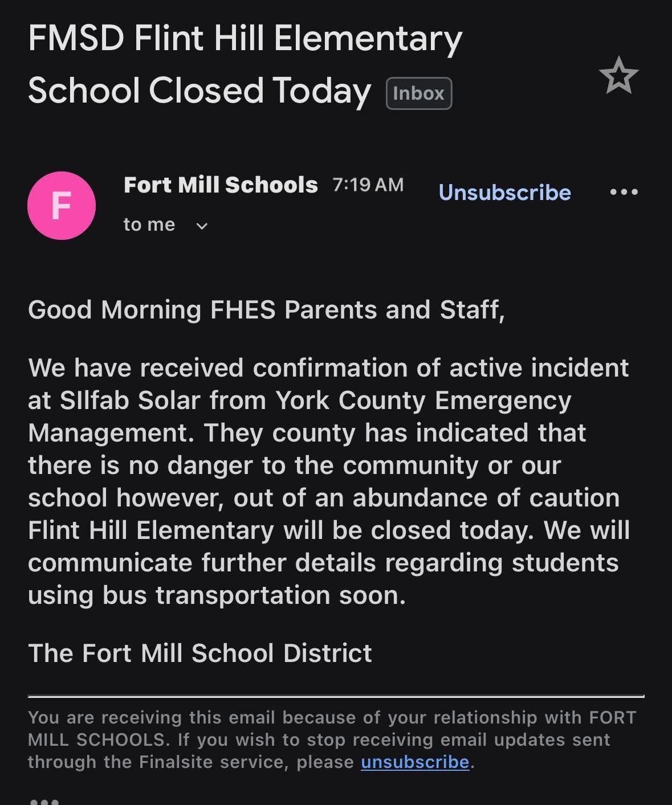Star this email from Fort Mill Schools

click(618, 76)
